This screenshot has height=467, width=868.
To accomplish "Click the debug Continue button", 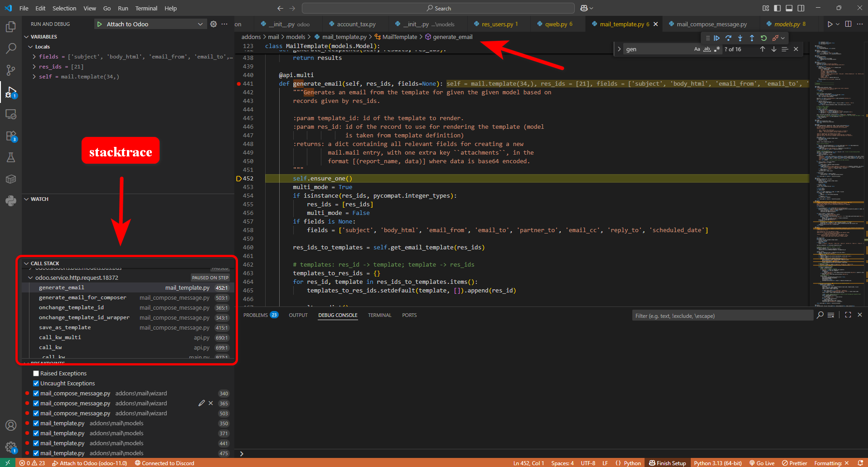I will tap(717, 38).
